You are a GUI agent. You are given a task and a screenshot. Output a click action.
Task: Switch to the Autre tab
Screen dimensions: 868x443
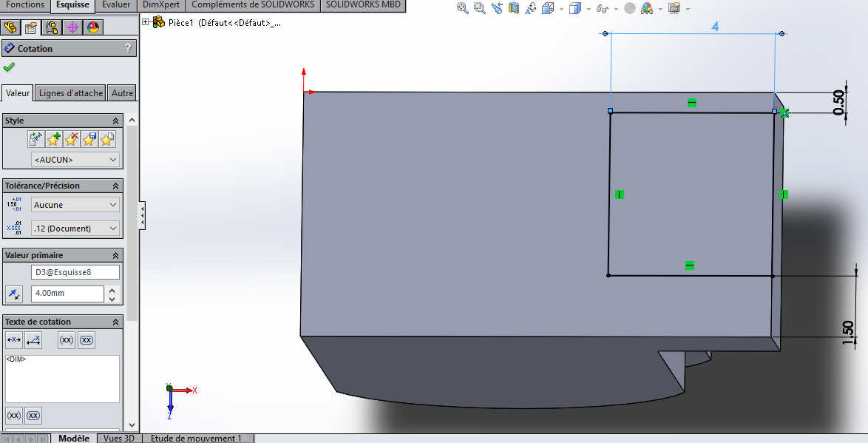tap(122, 93)
